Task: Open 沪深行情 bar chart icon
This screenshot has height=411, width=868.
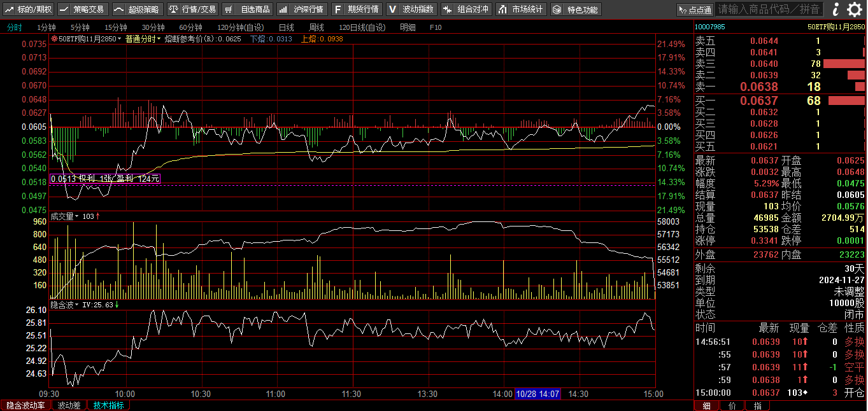Action: point(283,10)
